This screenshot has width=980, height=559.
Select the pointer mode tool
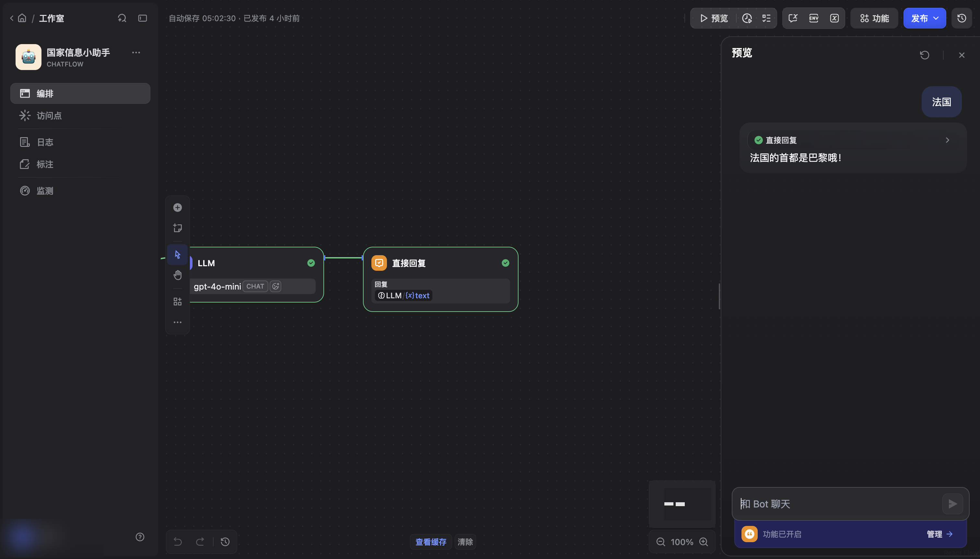pos(177,255)
